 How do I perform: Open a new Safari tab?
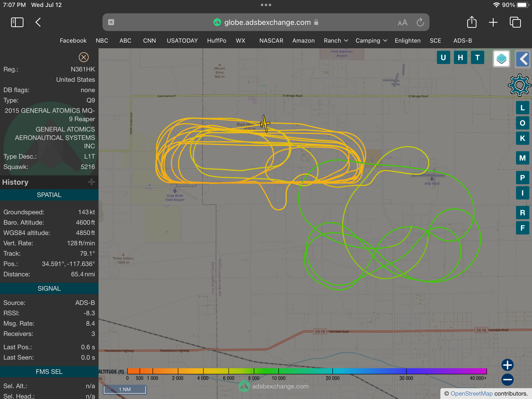tap(493, 22)
